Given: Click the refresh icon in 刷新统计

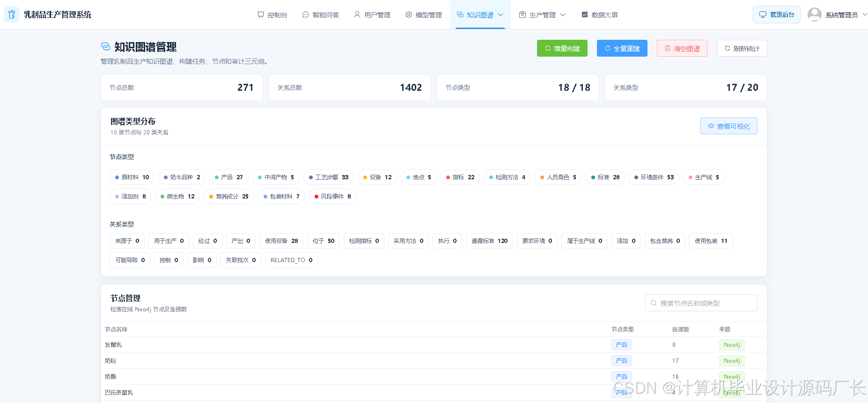Looking at the screenshot, I should [x=728, y=48].
